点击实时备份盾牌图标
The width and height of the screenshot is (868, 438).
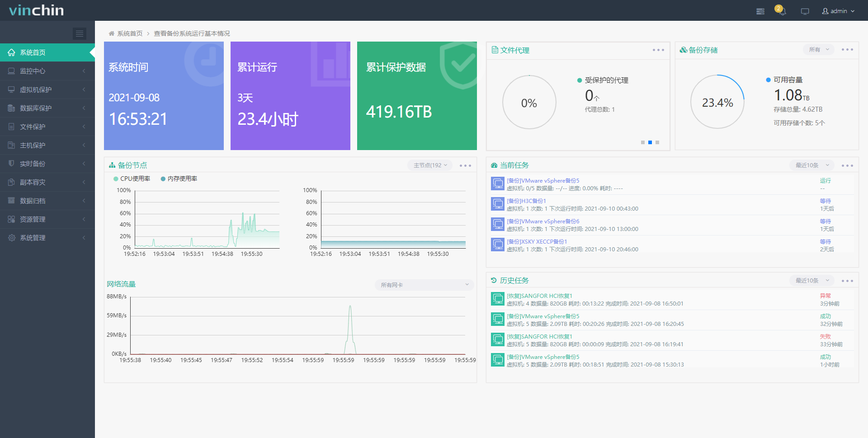click(x=11, y=163)
